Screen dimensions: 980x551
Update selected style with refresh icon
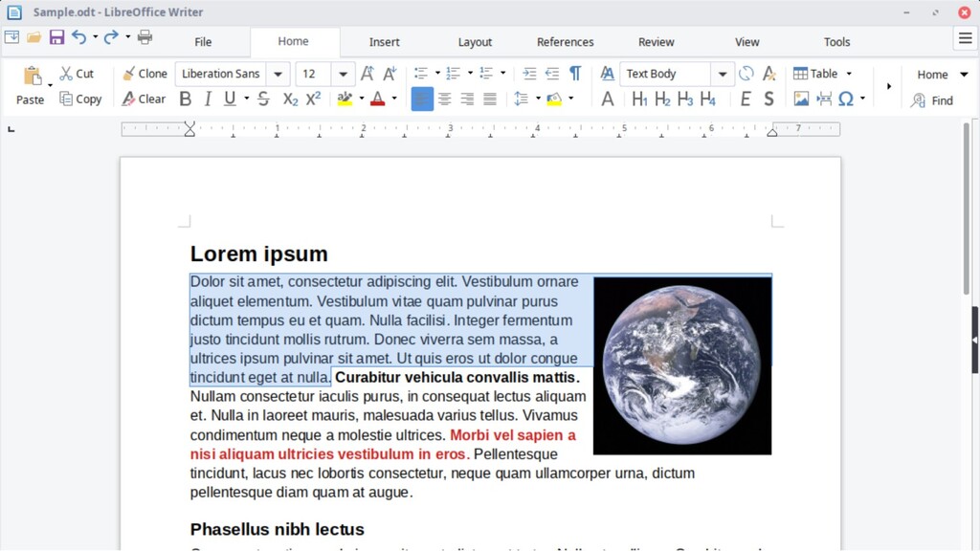pos(746,74)
